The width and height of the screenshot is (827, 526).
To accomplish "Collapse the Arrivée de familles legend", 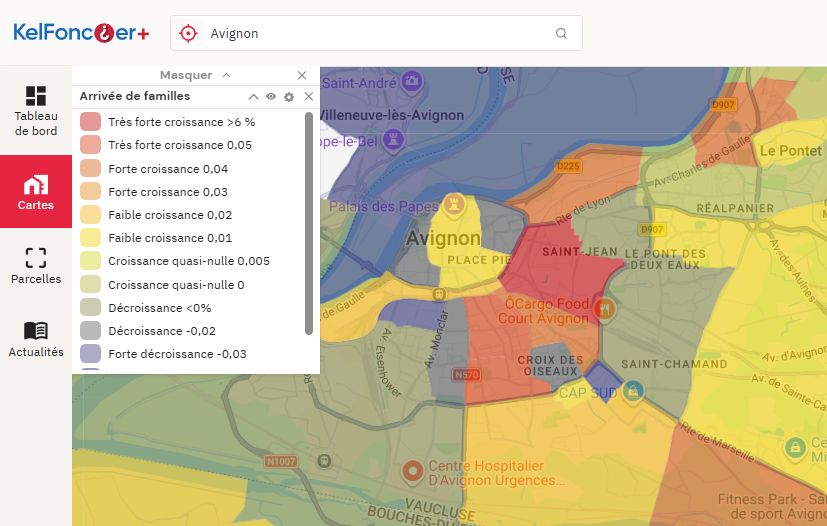I will point(253,97).
